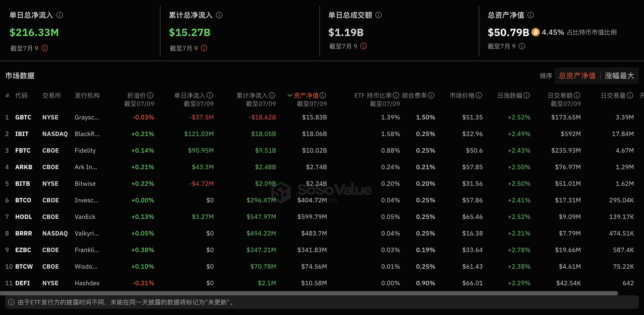Select the 涨幅最大 sort tab
Image resolution: width=644 pixels, height=315 pixels.
pyautogui.click(x=619, y=76)
